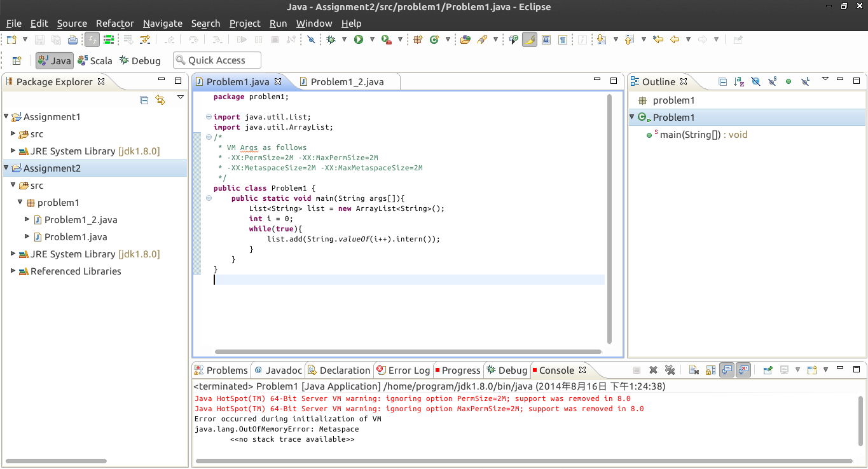Select the Java perspective button
Screen dimensions: 868x469
coord(54,60)
